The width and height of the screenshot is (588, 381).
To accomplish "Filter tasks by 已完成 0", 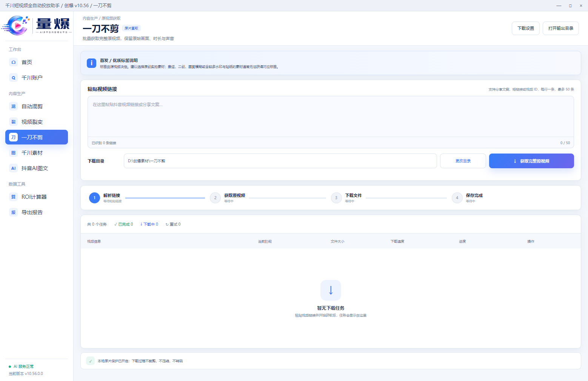I will coord(124,224).
